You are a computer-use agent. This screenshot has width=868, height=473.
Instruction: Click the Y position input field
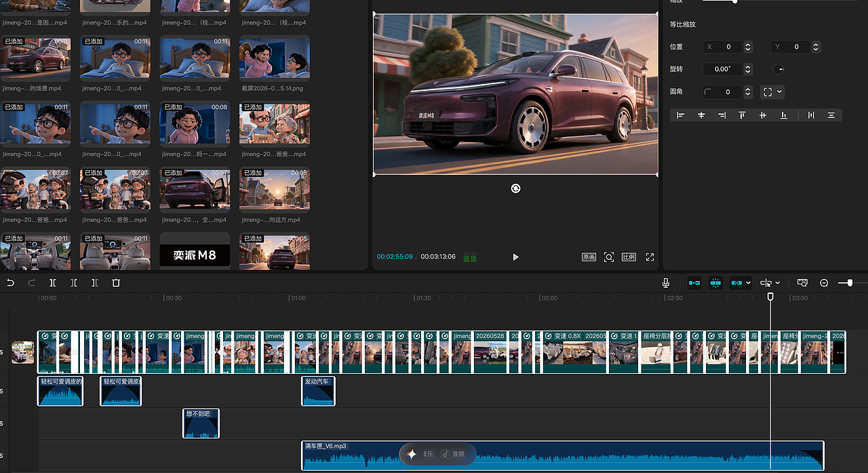pyautogui.click(x=791, y=47)
